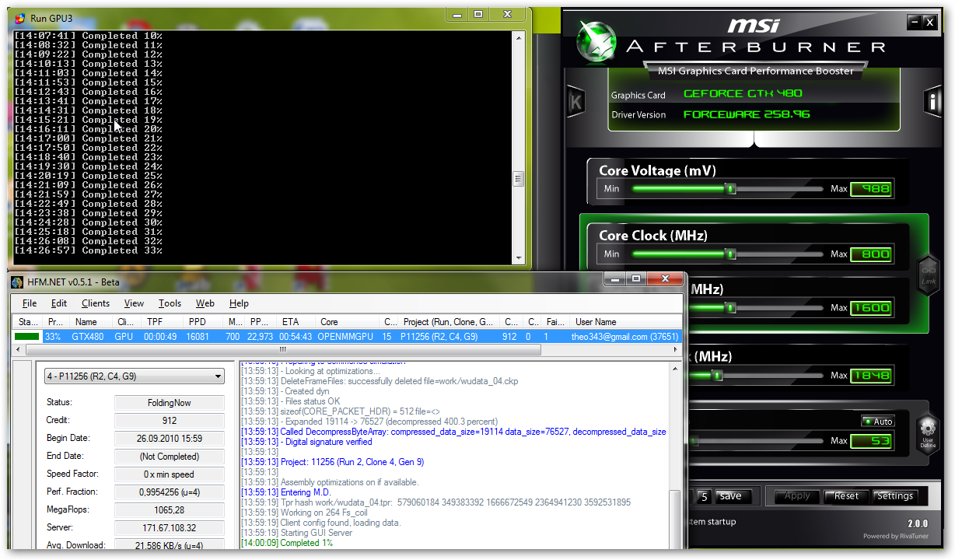Open the Edit menu in HFM.NET
The width and height of the screenshot is (955, 560).
[x=59, y=303]
